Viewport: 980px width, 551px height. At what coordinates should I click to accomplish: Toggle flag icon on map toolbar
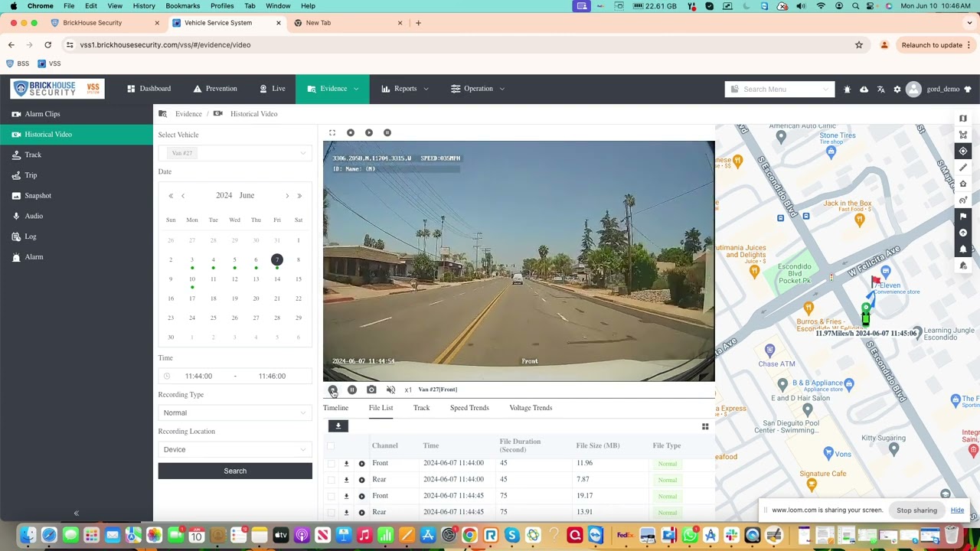coord(963,217)
